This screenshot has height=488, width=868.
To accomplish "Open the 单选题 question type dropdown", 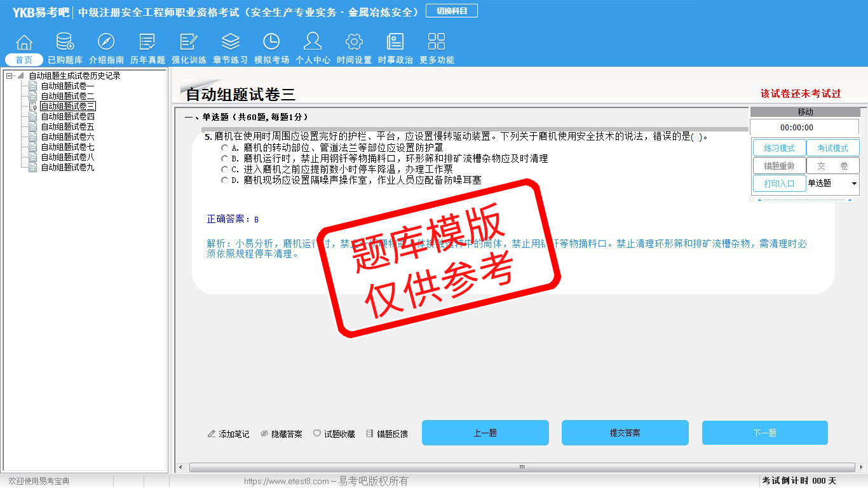I will pos(832,183).
